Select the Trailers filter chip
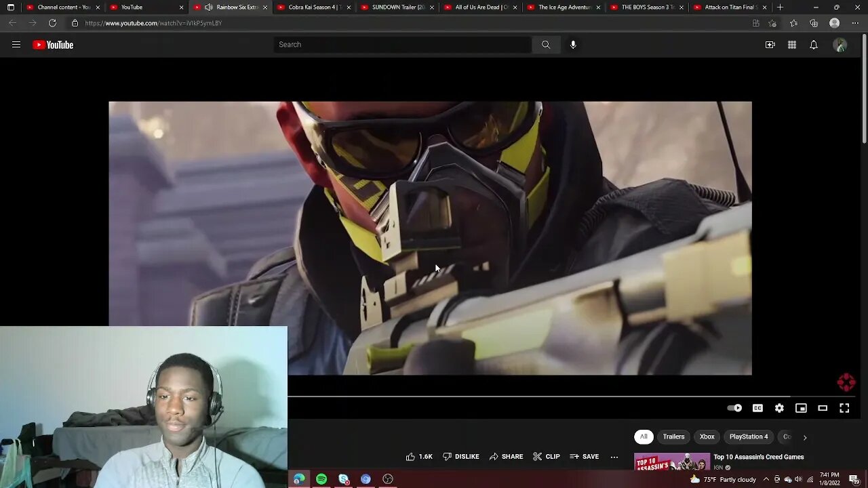The height and width of the screenshot is (488, 868). click(673, 436)
